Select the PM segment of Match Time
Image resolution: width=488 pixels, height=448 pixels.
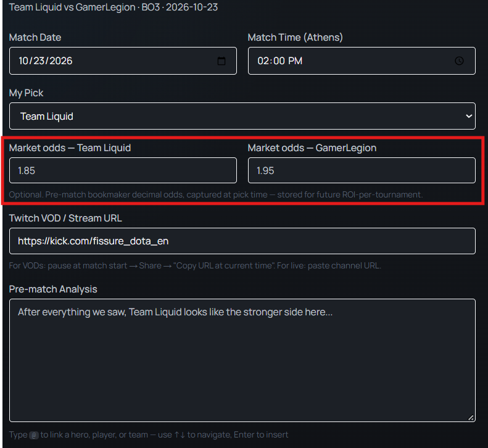[295, 60]
